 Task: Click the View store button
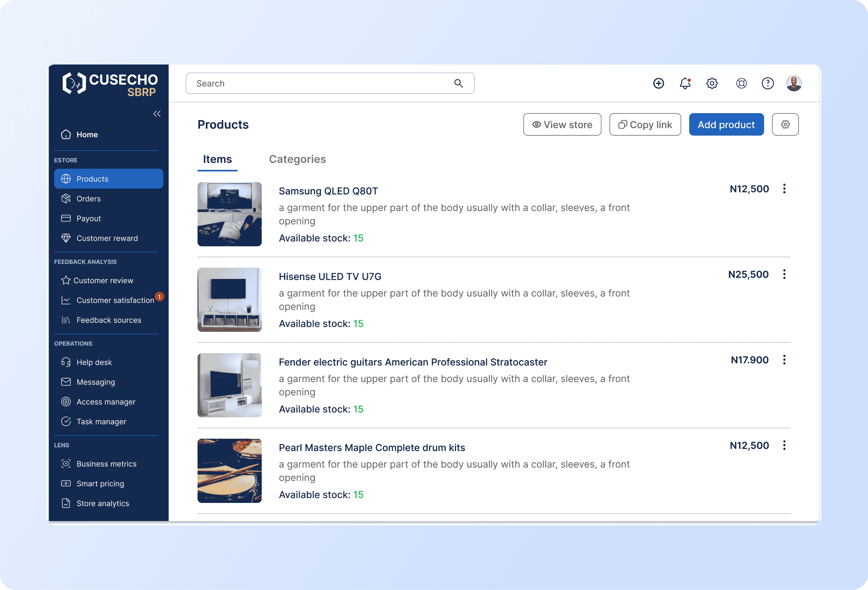562,124
